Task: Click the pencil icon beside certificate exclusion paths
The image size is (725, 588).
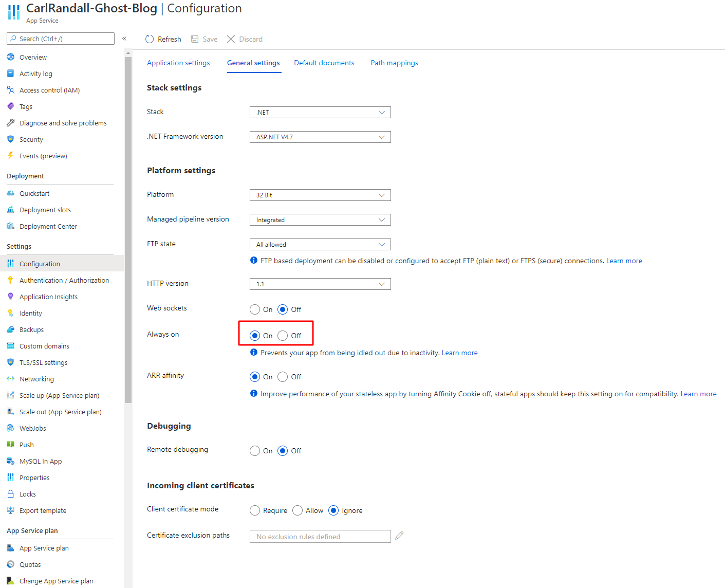Action: pyautogui.click(x=399, y=536)
